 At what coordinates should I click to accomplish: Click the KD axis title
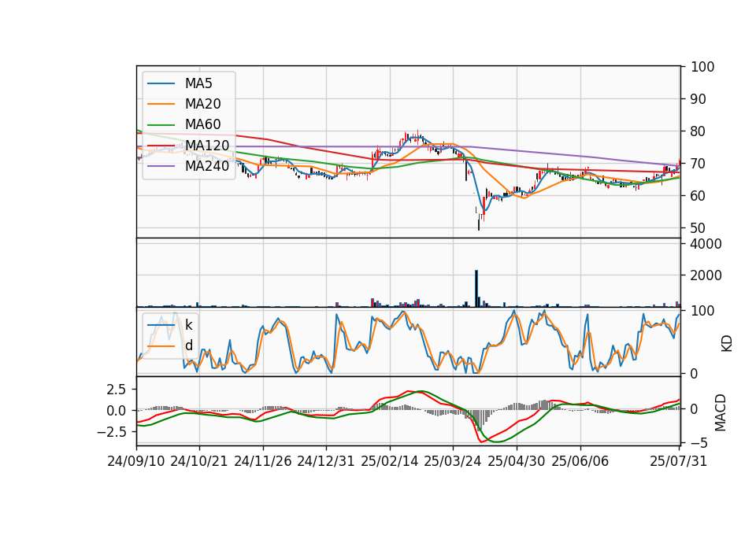click(x=727, y=344)
